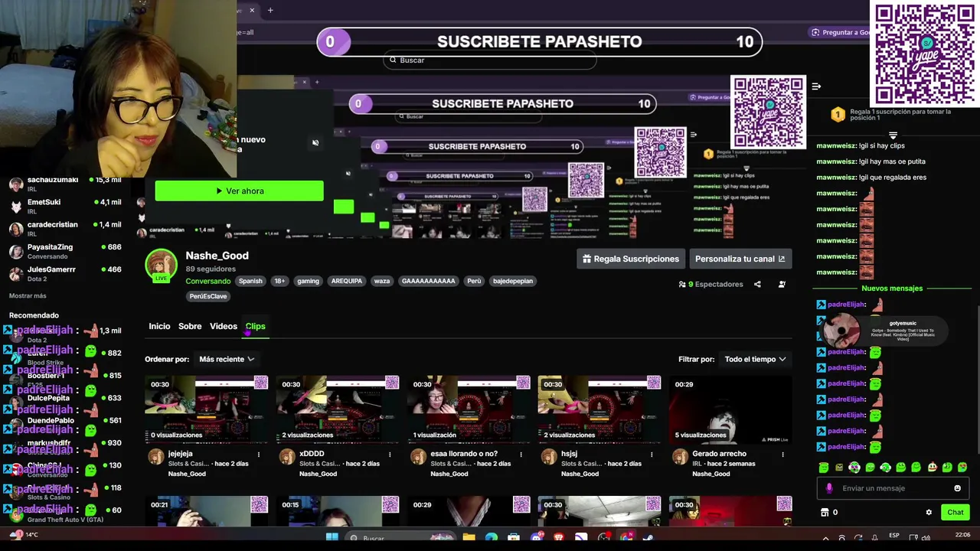Click the AREQUIPA tag
980x551 pixels.
(x=347, y=281)
